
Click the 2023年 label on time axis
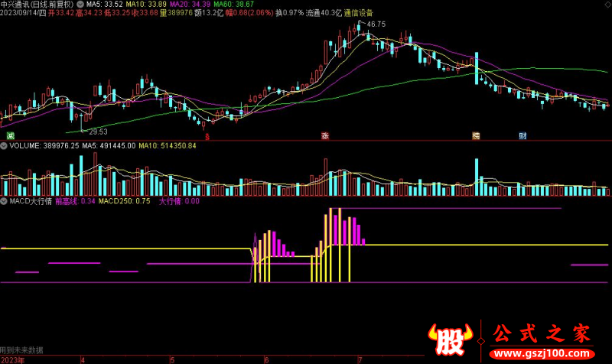pos(12,360)
